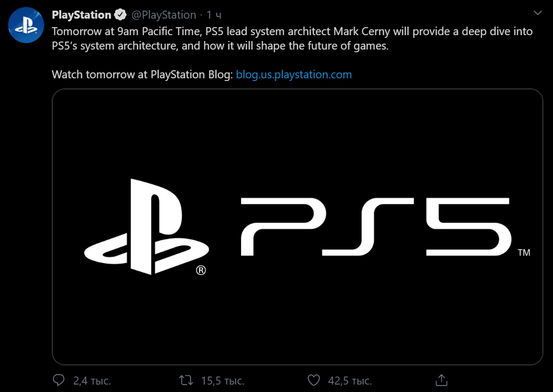Click the '1 ч' tweet timestamp

[214, 15]
